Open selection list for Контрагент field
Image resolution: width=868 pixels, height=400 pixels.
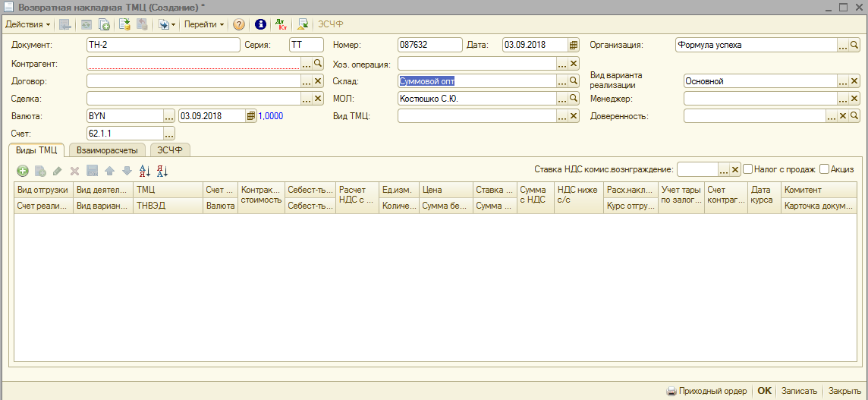(x=307, y=64)
